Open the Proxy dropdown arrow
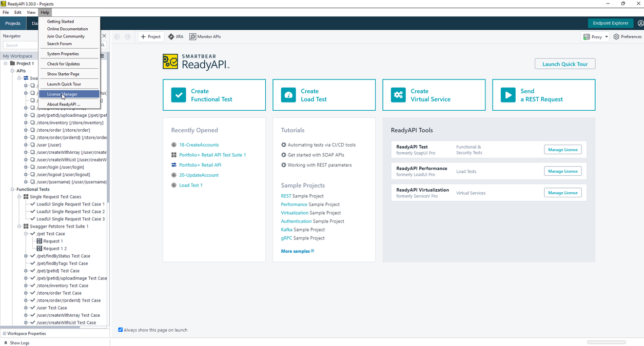This screenshot has width=644, height=346. tap(606, 37)
